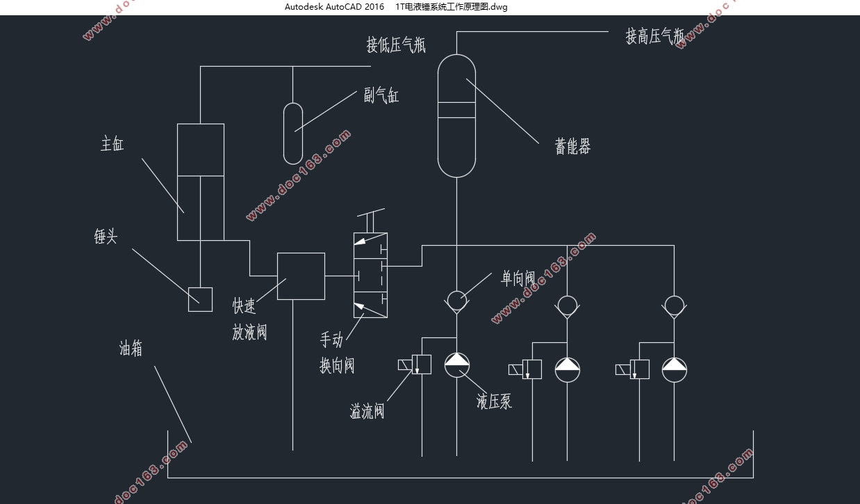860x504 pixels.
Task: Select the small auxiliary cylinder capsule symbol
Action: coord(294,133)
